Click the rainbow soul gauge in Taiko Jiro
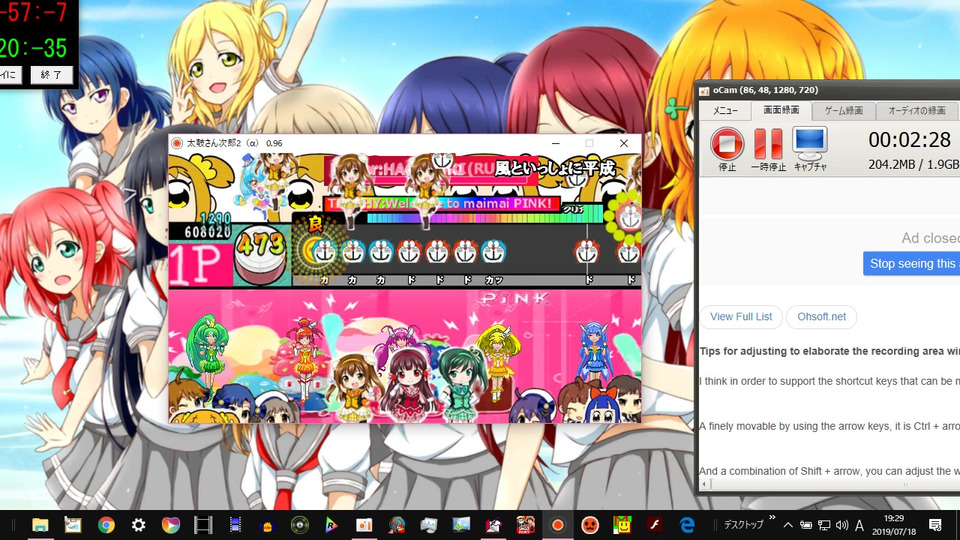 [484, 217]
